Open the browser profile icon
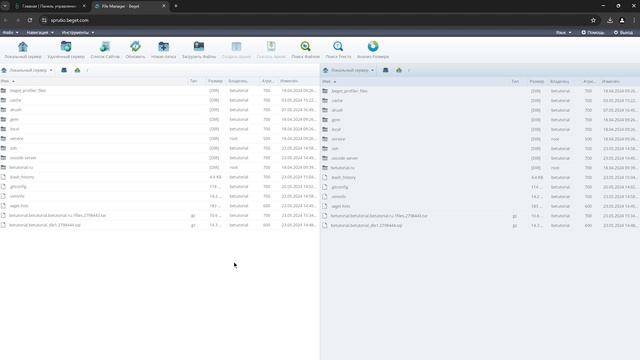 [622, 20]
